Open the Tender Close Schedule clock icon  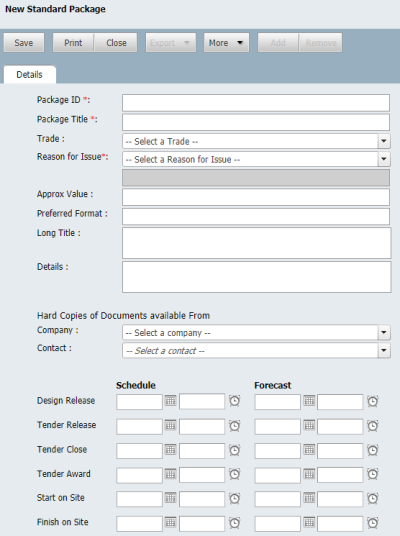235,450
